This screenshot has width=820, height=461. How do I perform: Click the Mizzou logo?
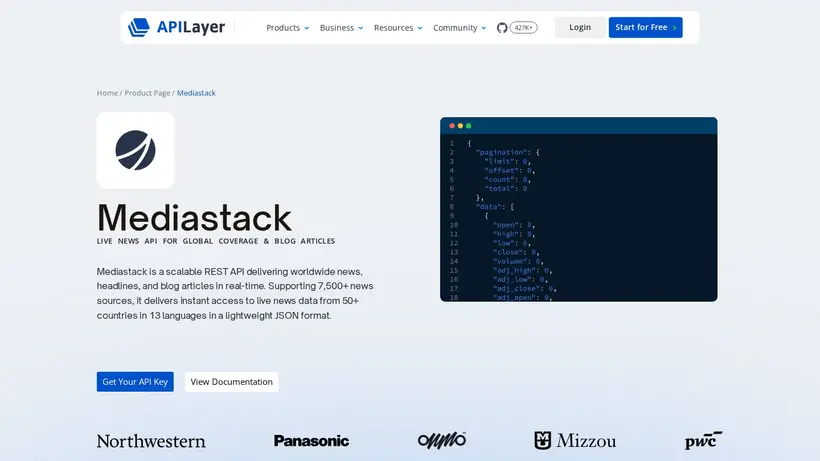[x=575, y=441]
